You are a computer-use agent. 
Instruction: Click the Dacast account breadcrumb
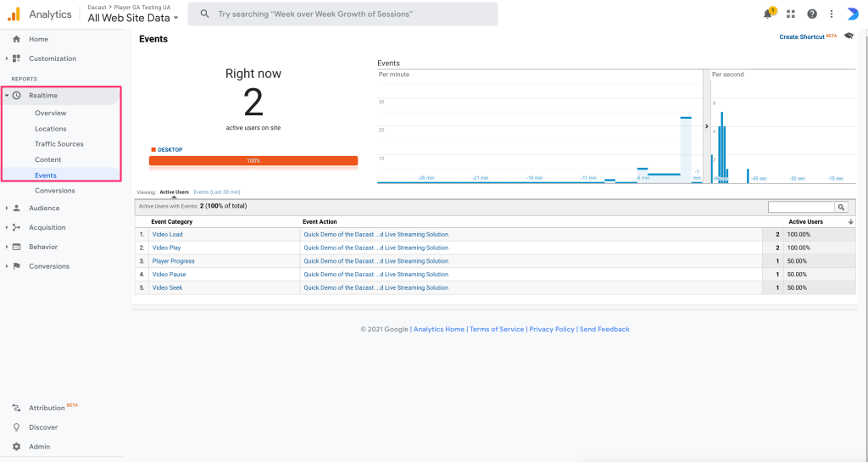(x=97, y=7)
